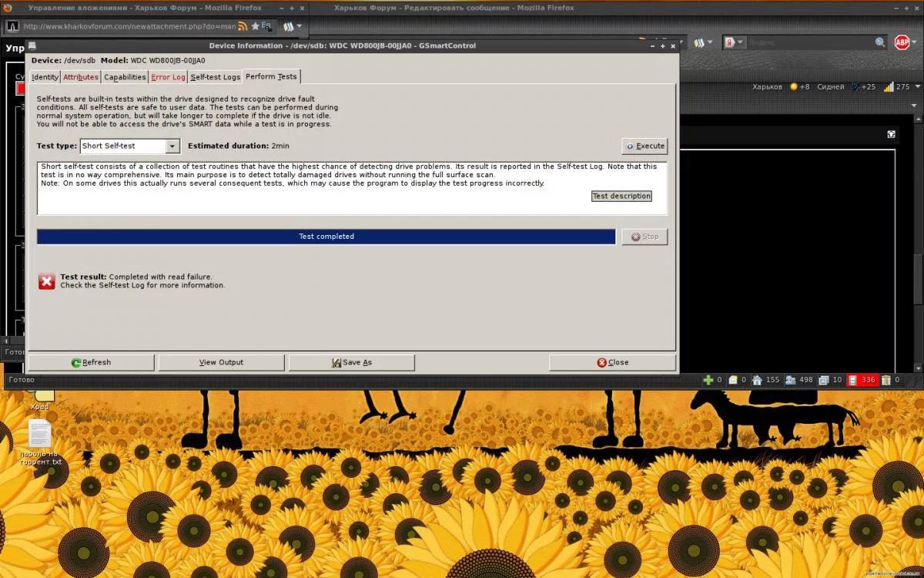Screen dimensions: 924x578
Task: Click the RSS feed icon in the URL bar
Action: pos(243,25)
